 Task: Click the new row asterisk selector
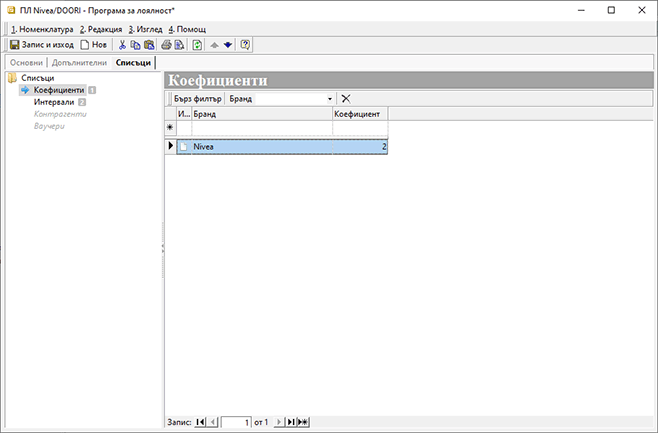click(x=170, y=127)
